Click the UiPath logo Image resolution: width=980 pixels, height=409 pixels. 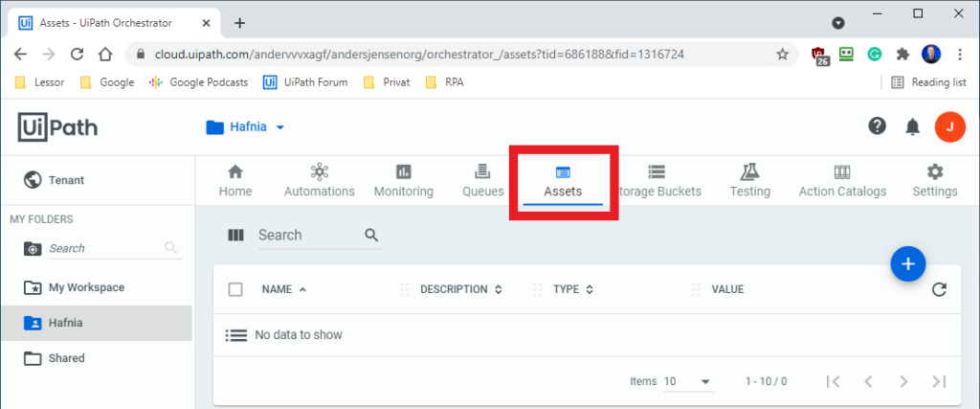pyautogui.click(x=57, y=127)
